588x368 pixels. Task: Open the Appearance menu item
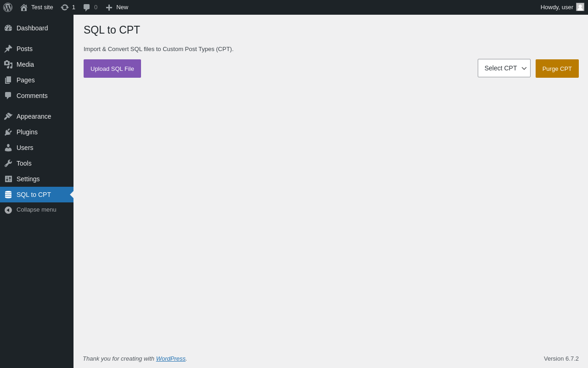[37, 116]
